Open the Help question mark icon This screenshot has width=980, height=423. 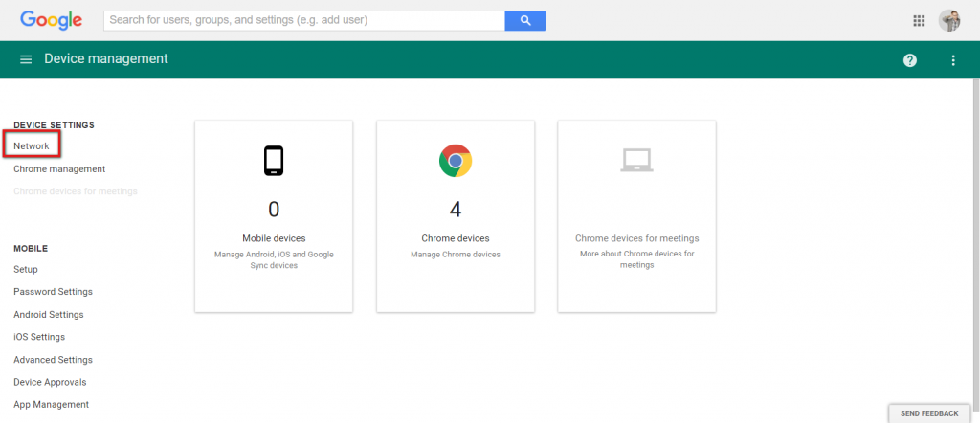pos(910,60)
